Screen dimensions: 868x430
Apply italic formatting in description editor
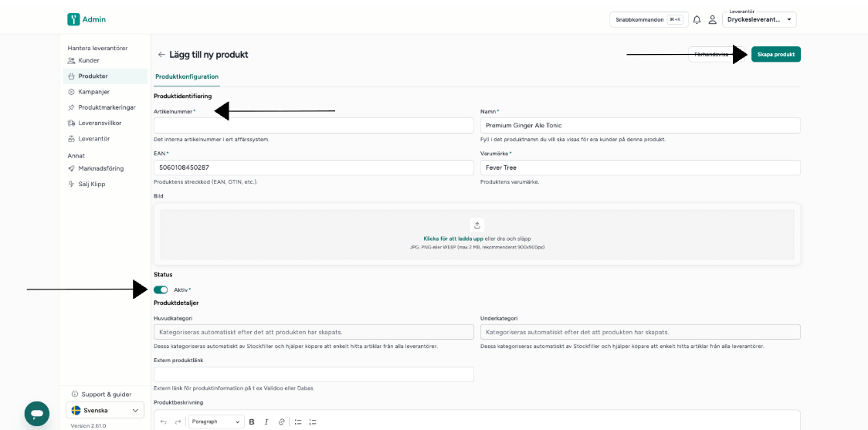click(266, 422)
